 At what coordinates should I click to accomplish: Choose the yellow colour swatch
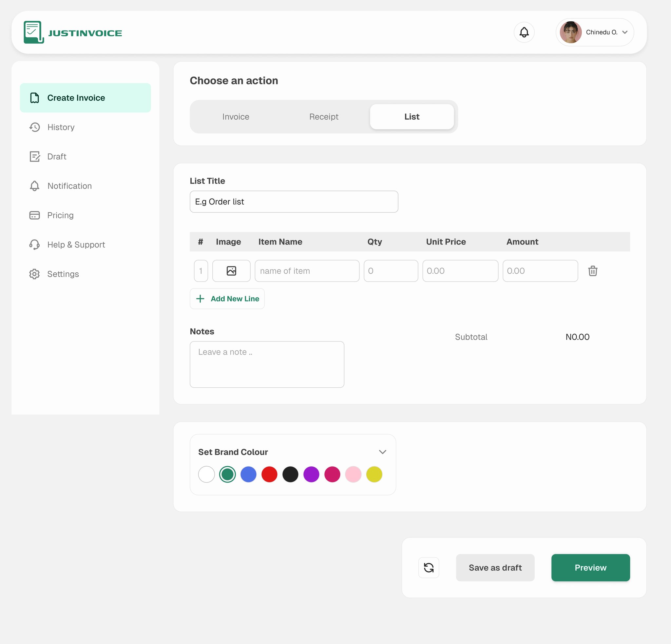[x=374, y=474]
